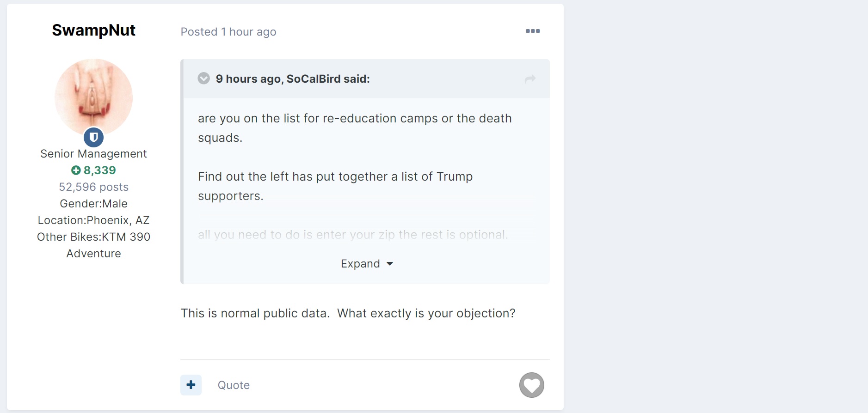Click "SoCalBird said" quote header text

(x=293, y=79)
